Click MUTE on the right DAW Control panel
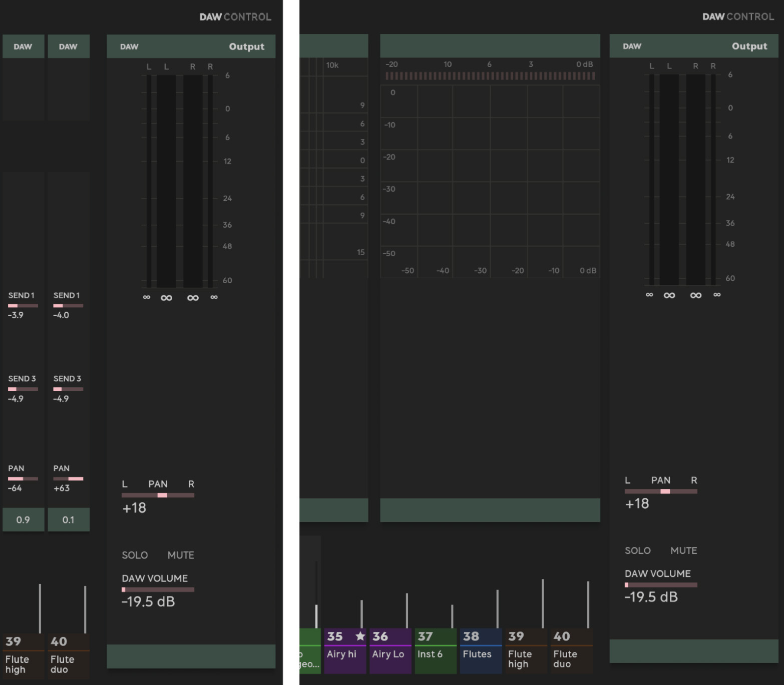The width and height of the screenshot is (784, 685). [x=684, y=550]
